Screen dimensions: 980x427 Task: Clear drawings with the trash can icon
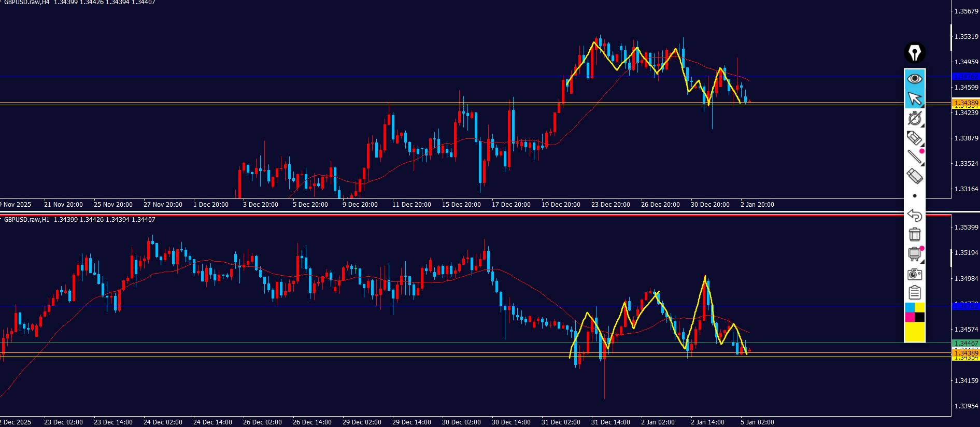tap(915, 235)
